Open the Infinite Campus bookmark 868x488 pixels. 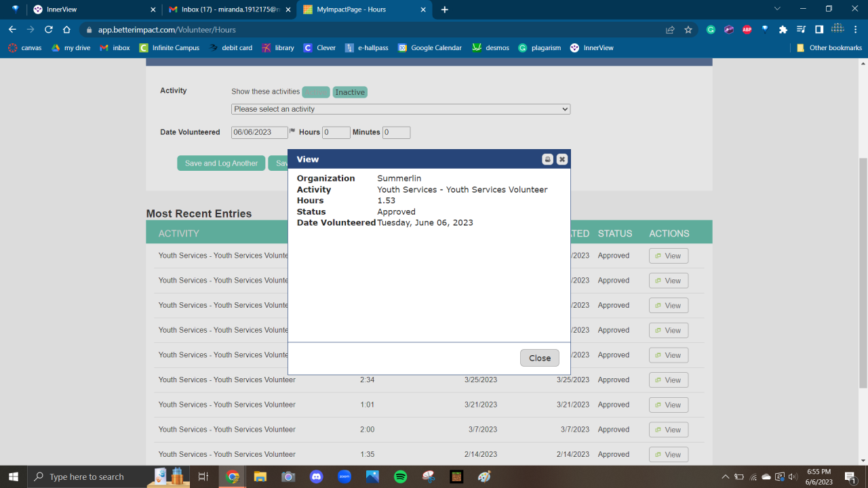click(170, 47)
